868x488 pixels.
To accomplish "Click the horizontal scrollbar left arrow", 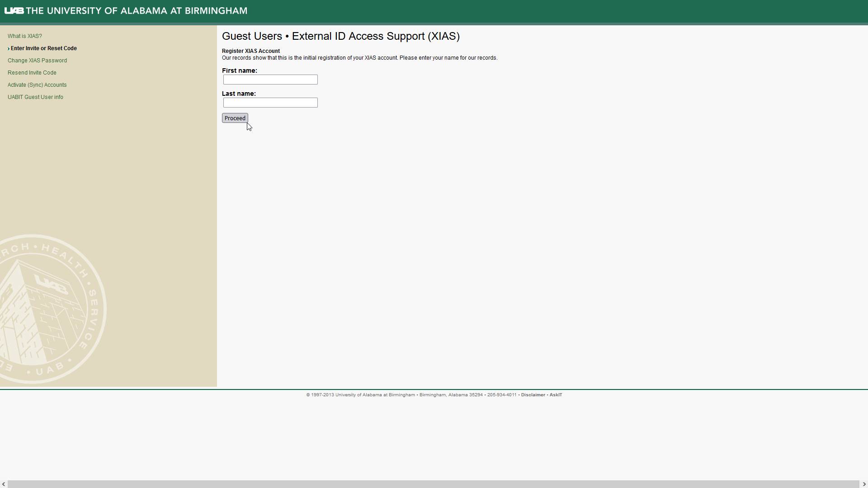I will (x=4, y=484).
